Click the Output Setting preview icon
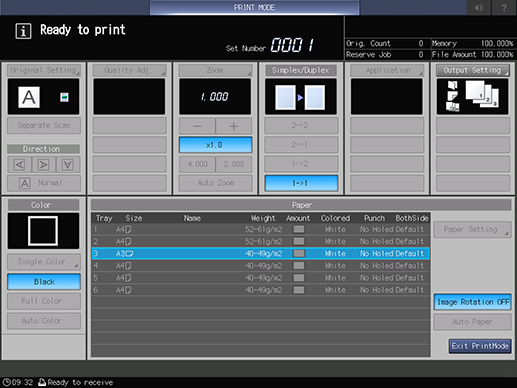Viewport: 517px width, 388px height. coord(472,97)
